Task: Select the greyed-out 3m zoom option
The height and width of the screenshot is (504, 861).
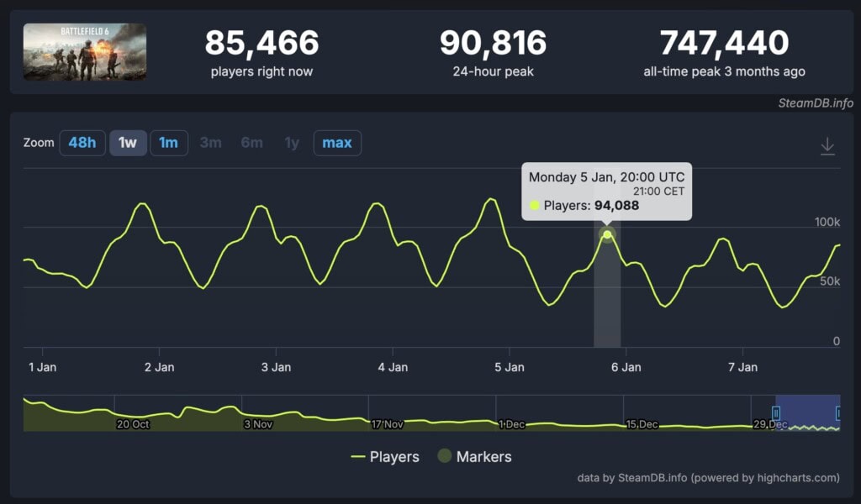Action: [x=210, y=143]
